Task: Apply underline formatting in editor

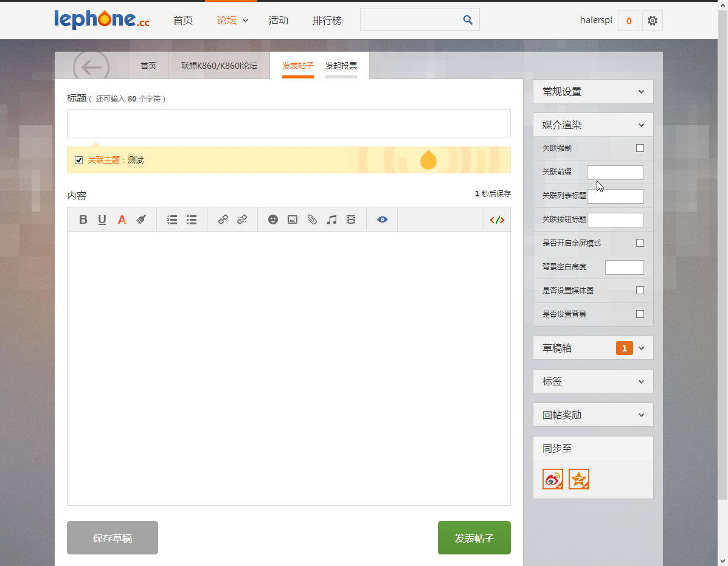Action: pos(102,220)
